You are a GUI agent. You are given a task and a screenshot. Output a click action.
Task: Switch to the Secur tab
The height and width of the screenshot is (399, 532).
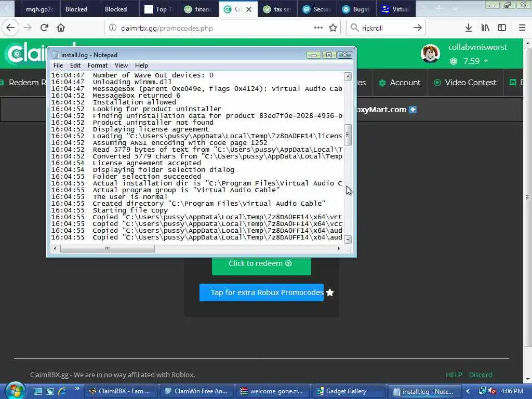[317, 9]
